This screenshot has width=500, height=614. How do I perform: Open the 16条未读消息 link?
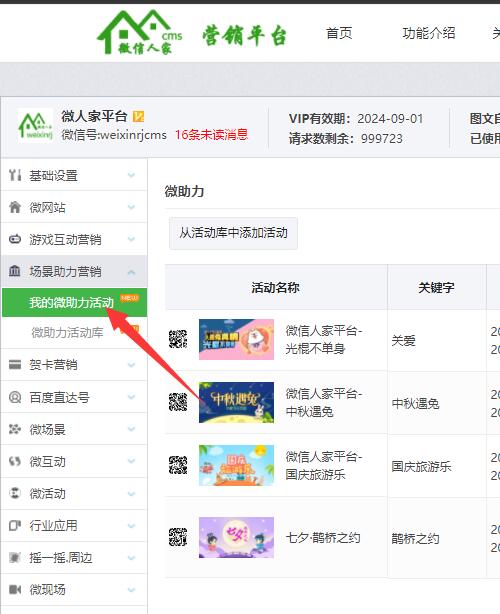(x=211, y=134)
